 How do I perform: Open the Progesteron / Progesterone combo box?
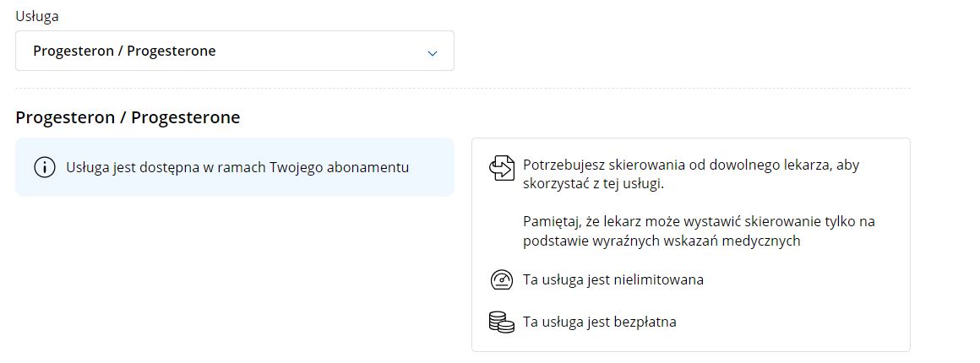click(x=234, y=51)
